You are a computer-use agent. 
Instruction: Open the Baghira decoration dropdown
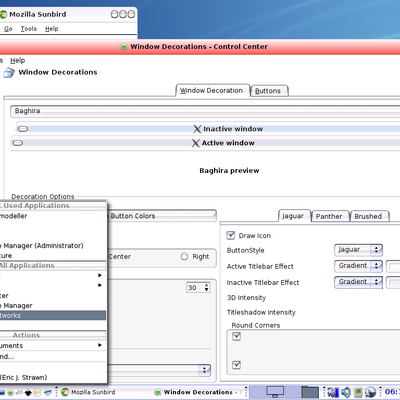[x=205, y=111]
